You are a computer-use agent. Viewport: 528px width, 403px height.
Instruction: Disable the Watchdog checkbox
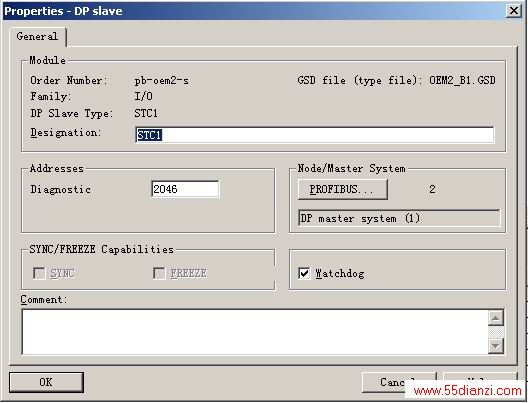click(304, 273)
